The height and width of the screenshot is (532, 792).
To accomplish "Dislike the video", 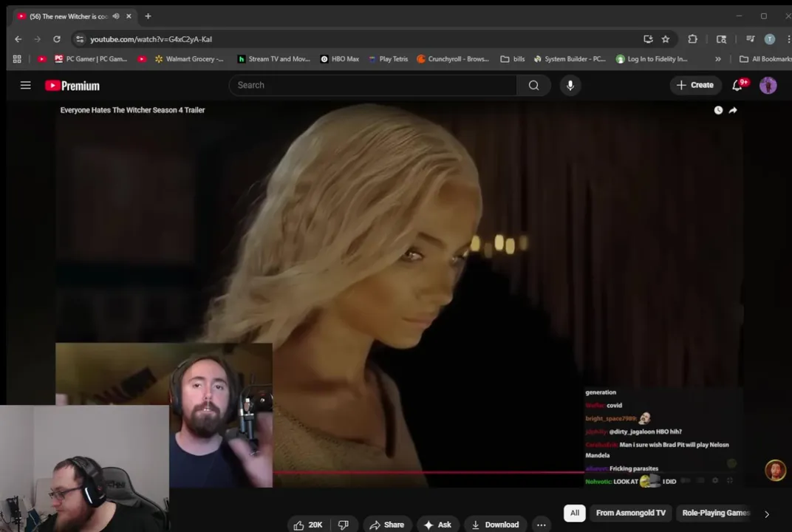I will pyautogui.click(x=344, y=525).
